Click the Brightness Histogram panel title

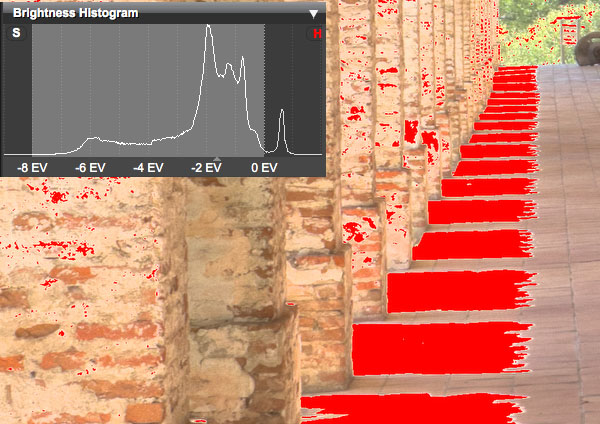pos(75,13)
